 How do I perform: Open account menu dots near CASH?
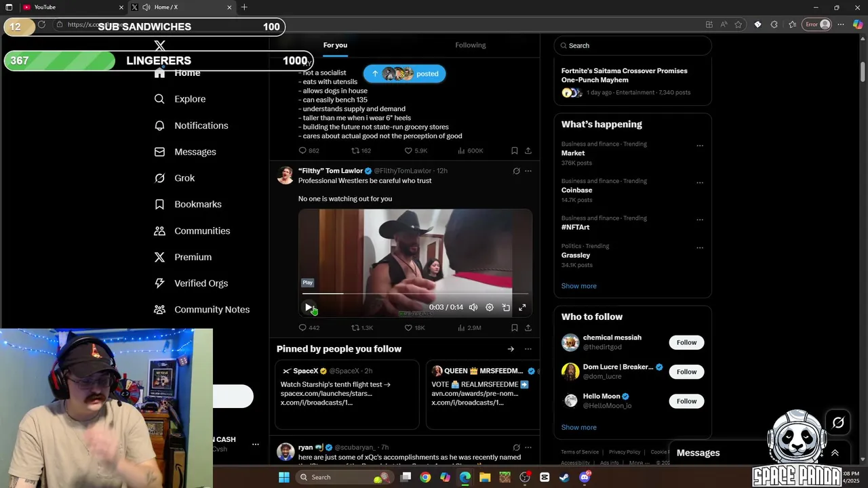click(256, 445)
